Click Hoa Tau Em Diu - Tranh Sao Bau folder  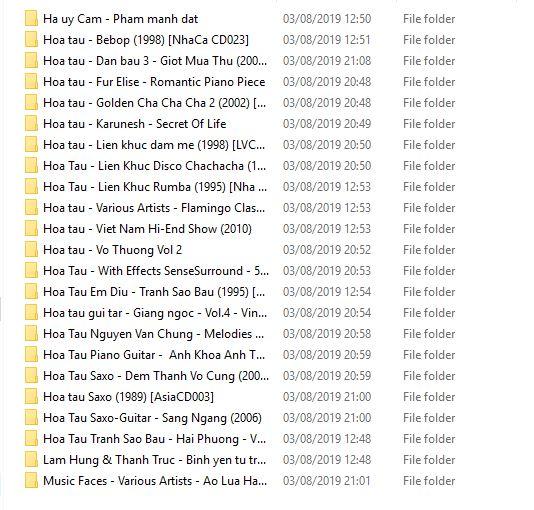click(154, 292)
